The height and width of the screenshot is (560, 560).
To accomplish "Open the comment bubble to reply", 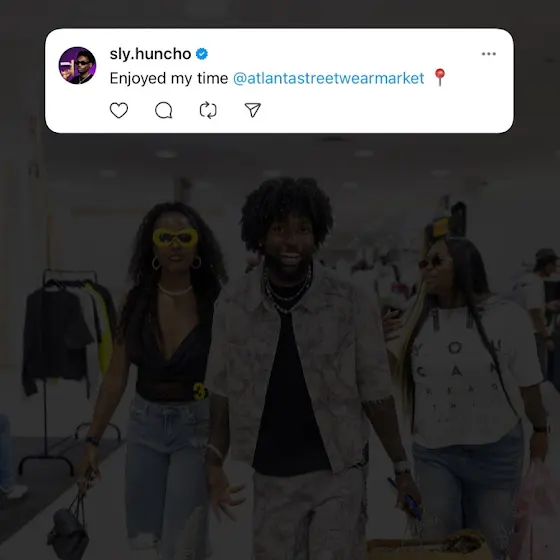I will point(164,110).
